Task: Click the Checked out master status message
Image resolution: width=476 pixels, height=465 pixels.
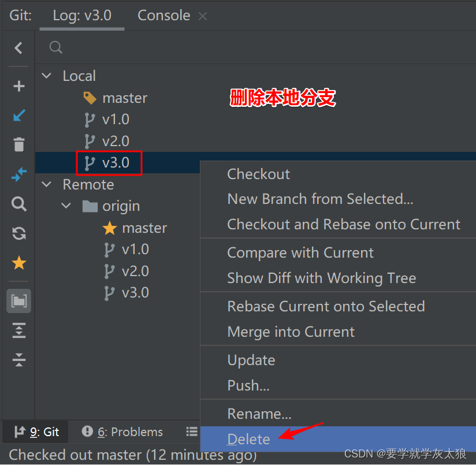Action: (x=133, y=455)
